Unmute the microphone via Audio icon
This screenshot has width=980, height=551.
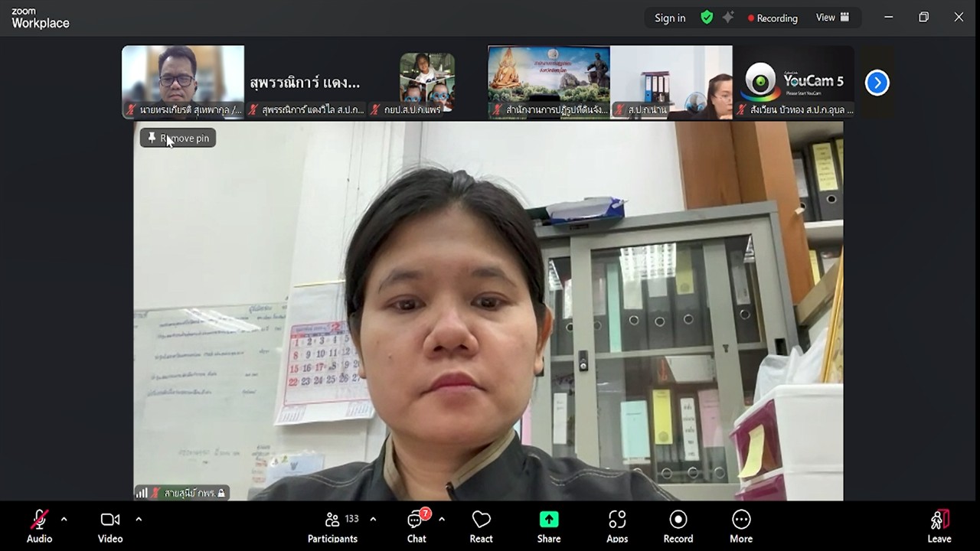click(x=39, y=520)
